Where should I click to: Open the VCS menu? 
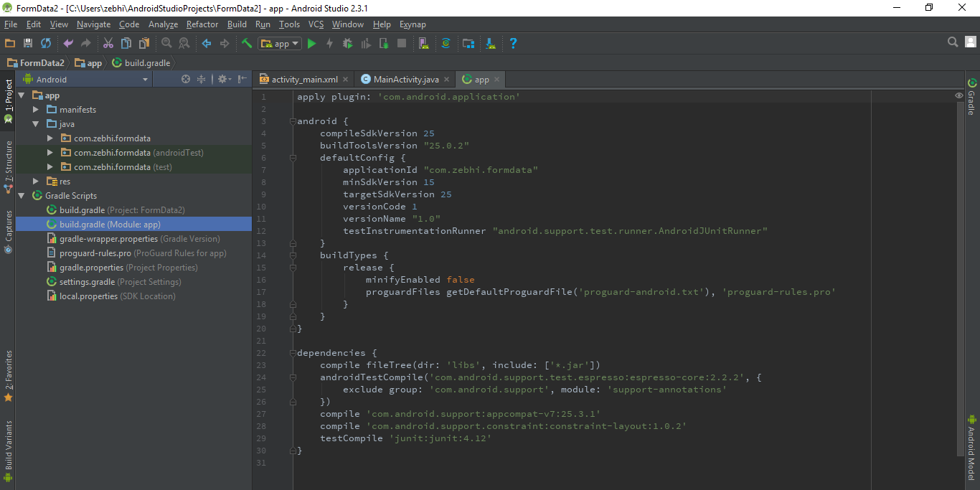tap(315, 24)
